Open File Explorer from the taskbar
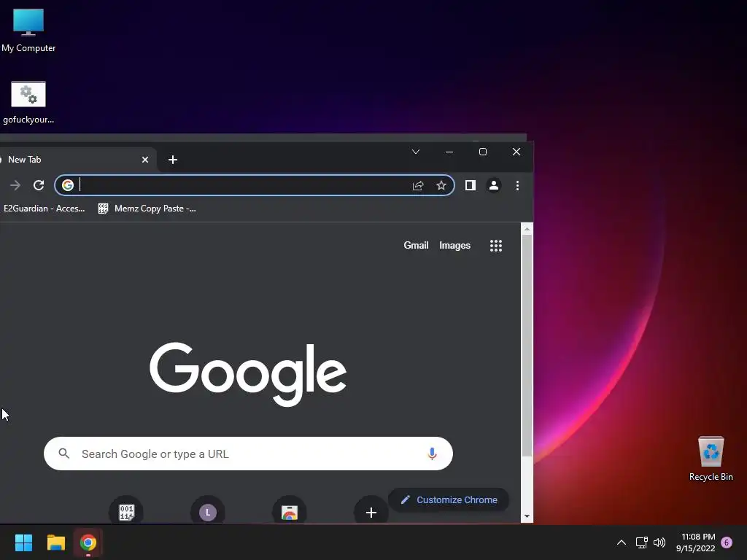 tap(55, 542)
